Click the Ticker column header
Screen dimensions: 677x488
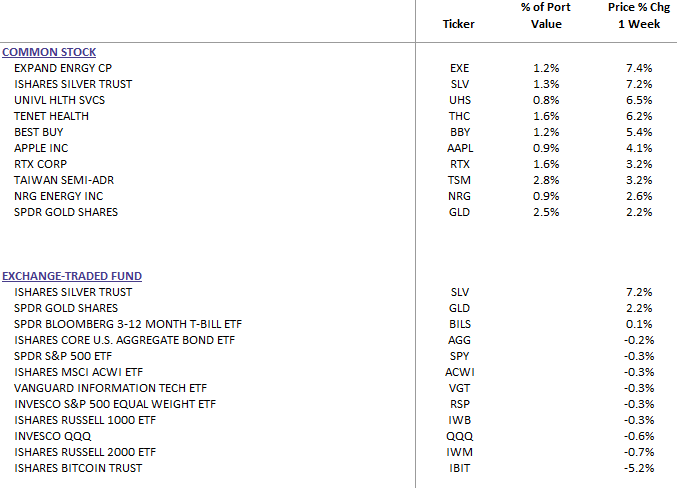coord(459,24)
